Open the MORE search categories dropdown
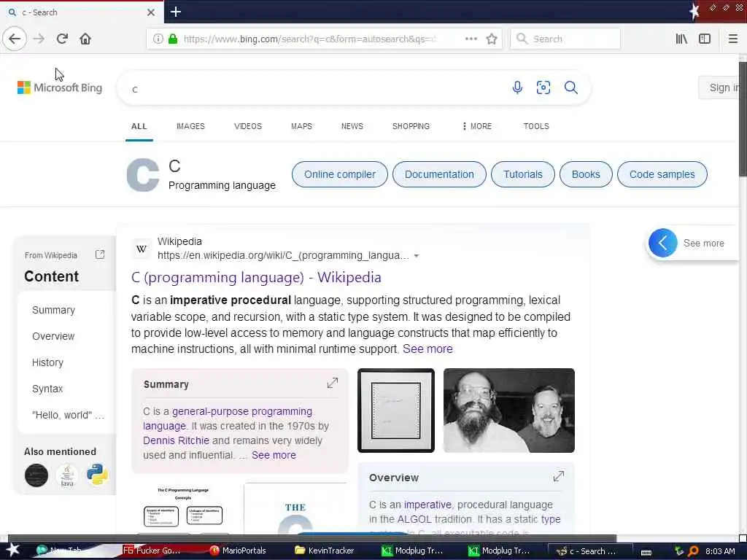Screen dimensions: 747x560 pos(476,126)
